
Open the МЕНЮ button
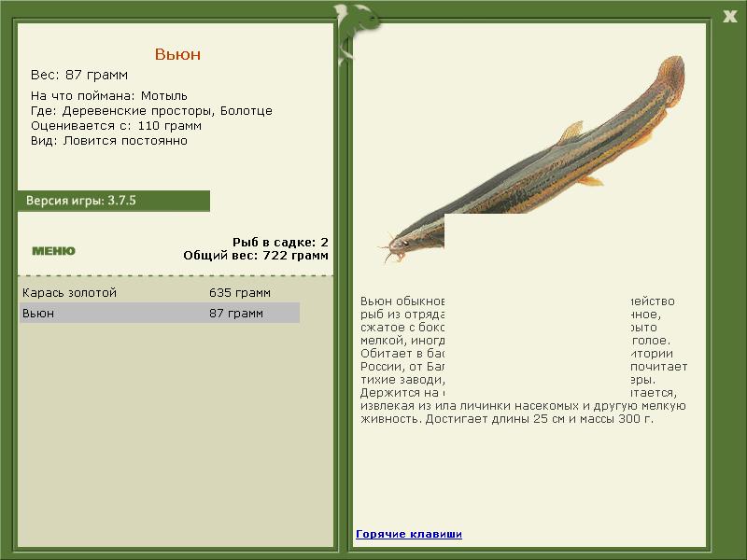coord(53,251)
